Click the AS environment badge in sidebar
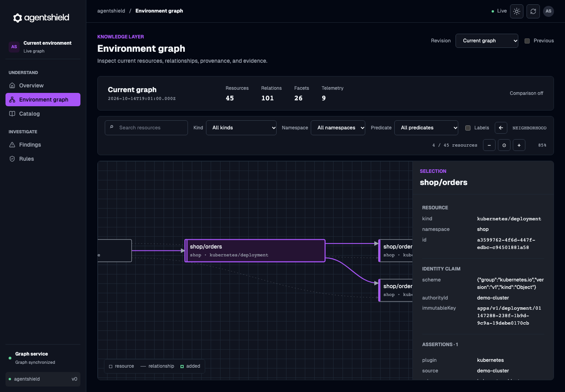The height and width of the screenshot is (392, 565). click(14, 47)
